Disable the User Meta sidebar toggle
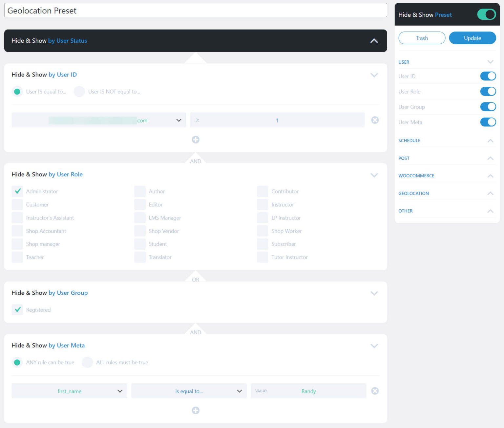The image size is (504, 428). 488,122
